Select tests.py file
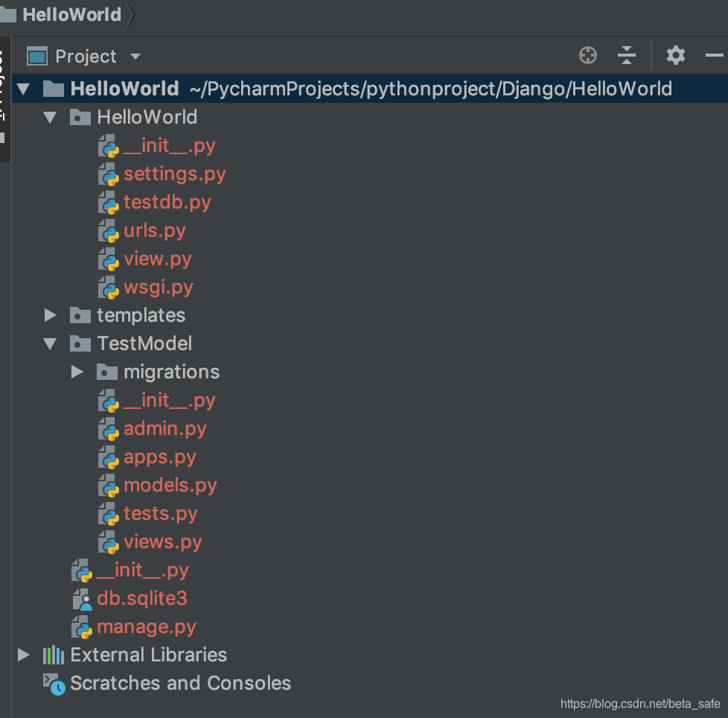This screenshot has height=718, width=728. coord(160,514)
